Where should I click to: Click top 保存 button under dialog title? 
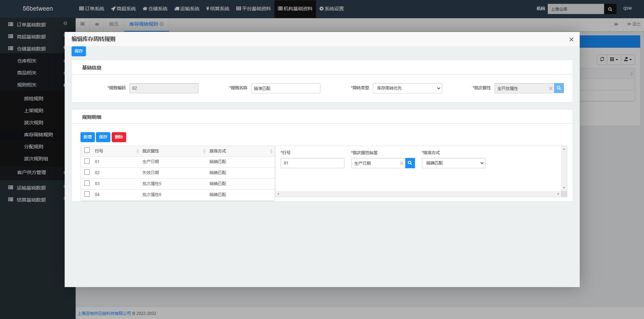79,51
